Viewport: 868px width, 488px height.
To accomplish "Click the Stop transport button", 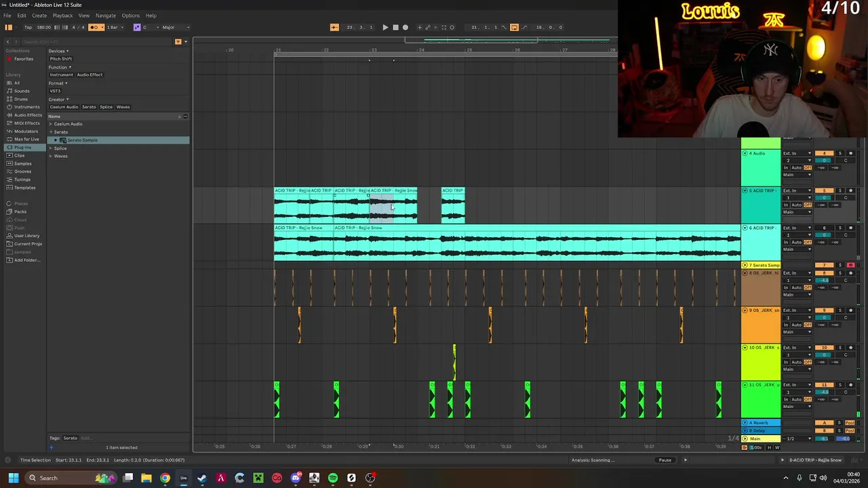I will tap(395, 27).
